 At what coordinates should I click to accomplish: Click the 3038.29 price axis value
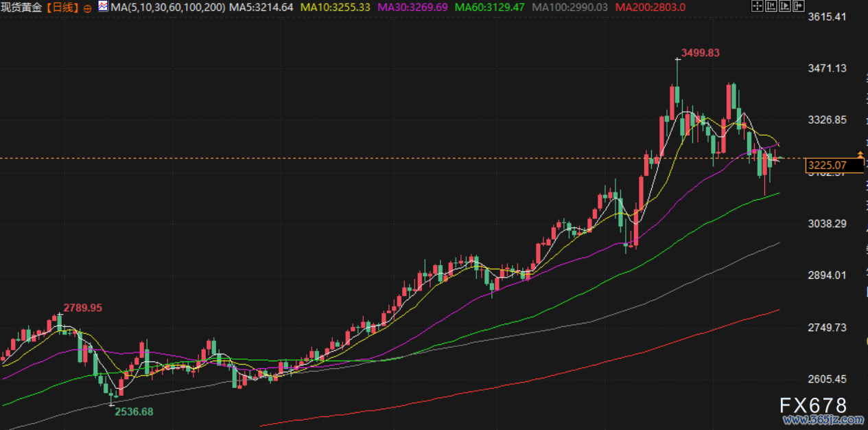(x=828, y=223)
